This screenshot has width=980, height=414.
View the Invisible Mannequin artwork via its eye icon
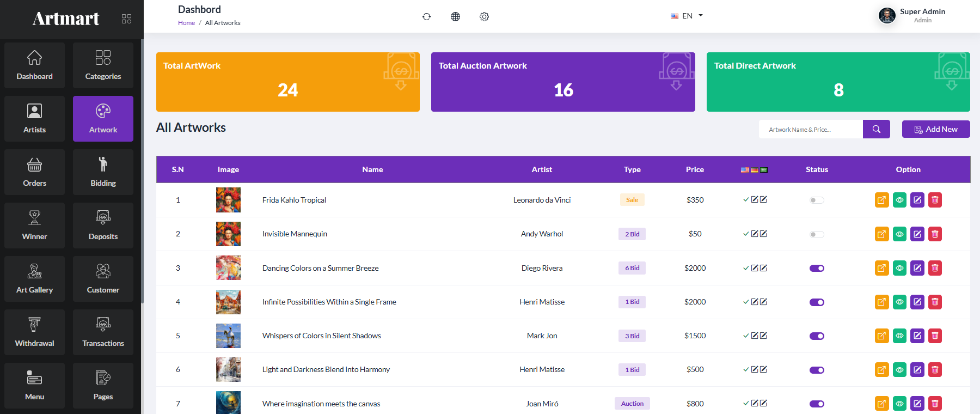point(899,234)
